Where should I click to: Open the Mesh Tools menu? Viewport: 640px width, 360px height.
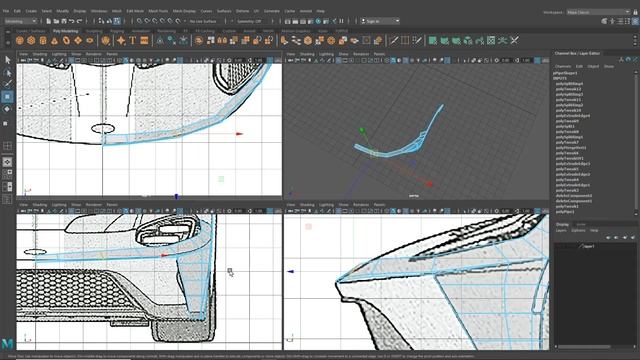point(158,11)
